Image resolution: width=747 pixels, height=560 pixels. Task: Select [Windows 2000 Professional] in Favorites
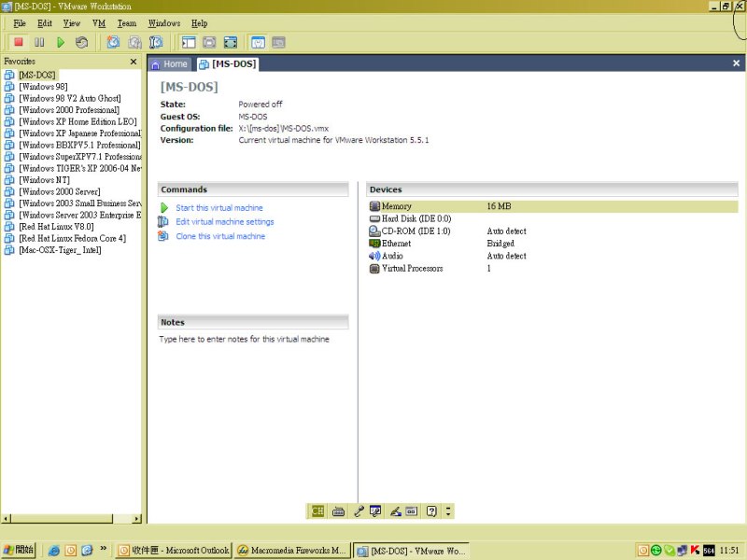(69, 110)
